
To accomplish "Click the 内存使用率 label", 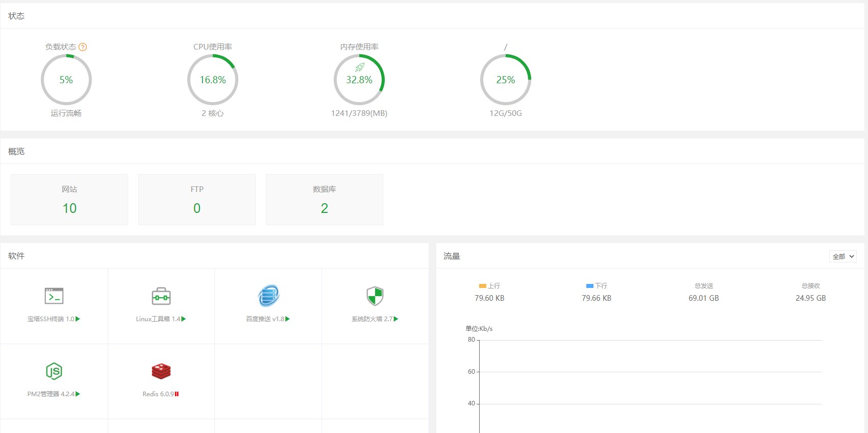I will [x=359, y=47].
